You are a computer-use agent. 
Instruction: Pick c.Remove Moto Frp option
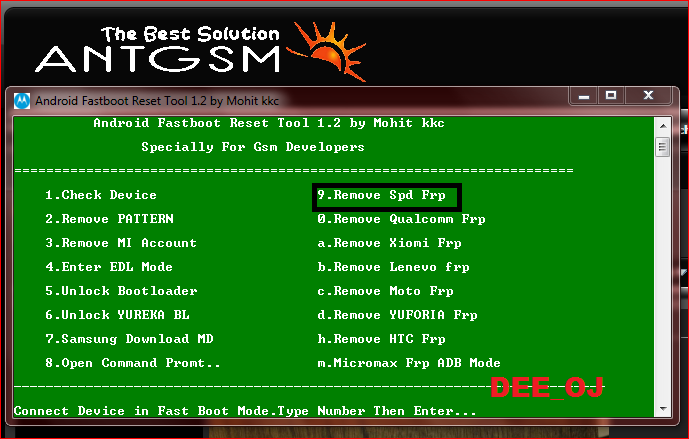coord(385,291)
